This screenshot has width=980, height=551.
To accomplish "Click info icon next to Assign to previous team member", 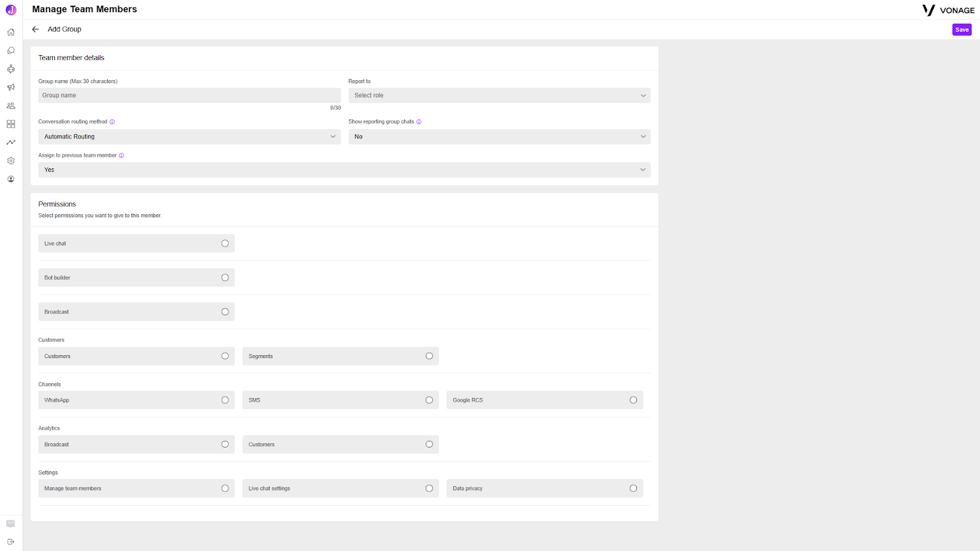I will tap(121, 156).
